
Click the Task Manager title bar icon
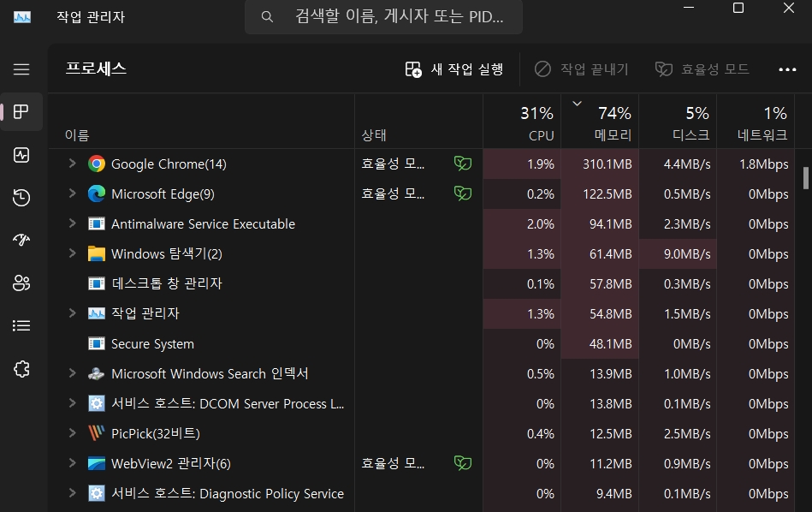coord(21,17)
